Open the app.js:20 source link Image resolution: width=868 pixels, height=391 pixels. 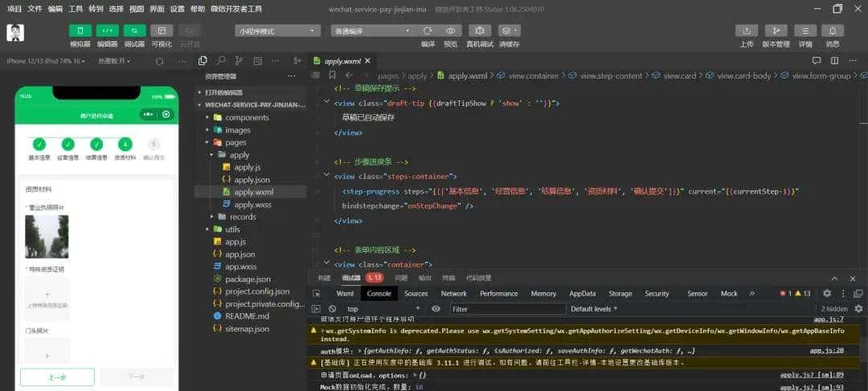826,351
